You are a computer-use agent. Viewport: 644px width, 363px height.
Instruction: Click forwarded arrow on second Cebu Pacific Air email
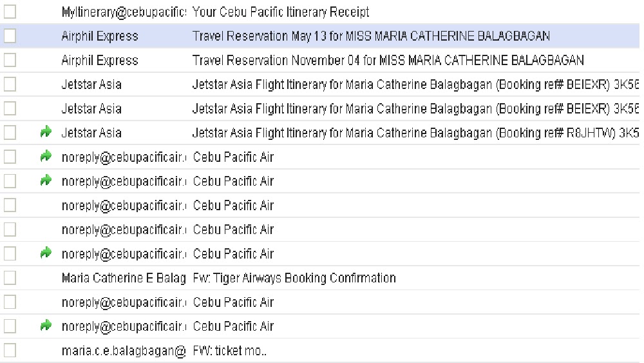45,181
